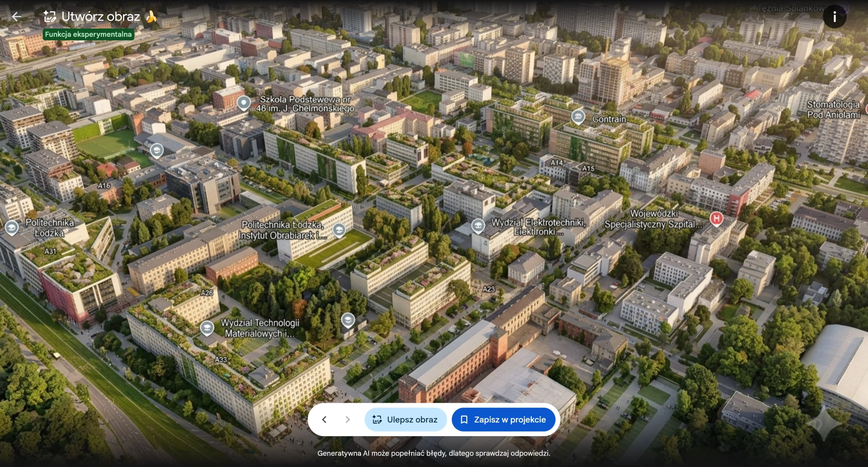Click the red hospital H marker
Viewport: 868px width, 467px height.
click(716, 219)
